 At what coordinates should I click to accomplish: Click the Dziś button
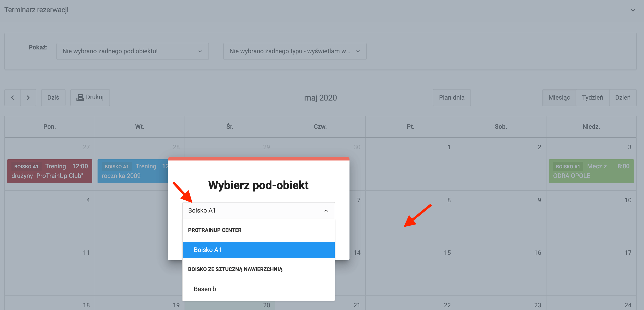[x=53, y=98]
